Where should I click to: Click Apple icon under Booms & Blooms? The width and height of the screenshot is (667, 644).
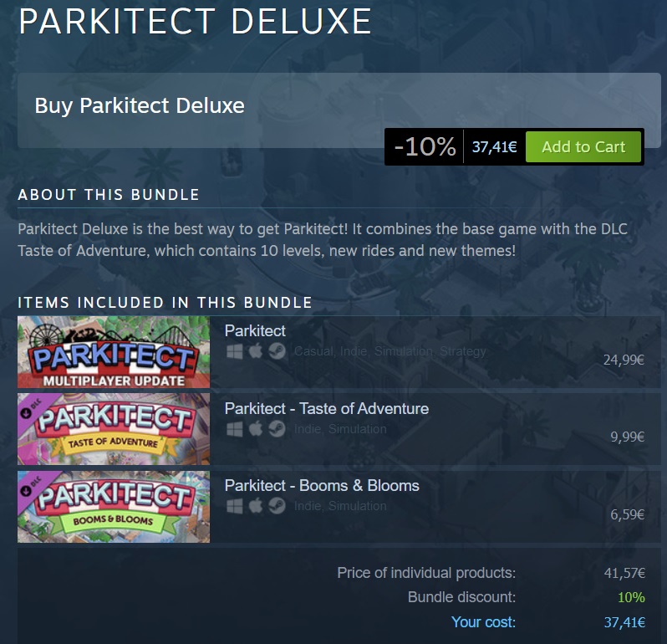point(256,506)
